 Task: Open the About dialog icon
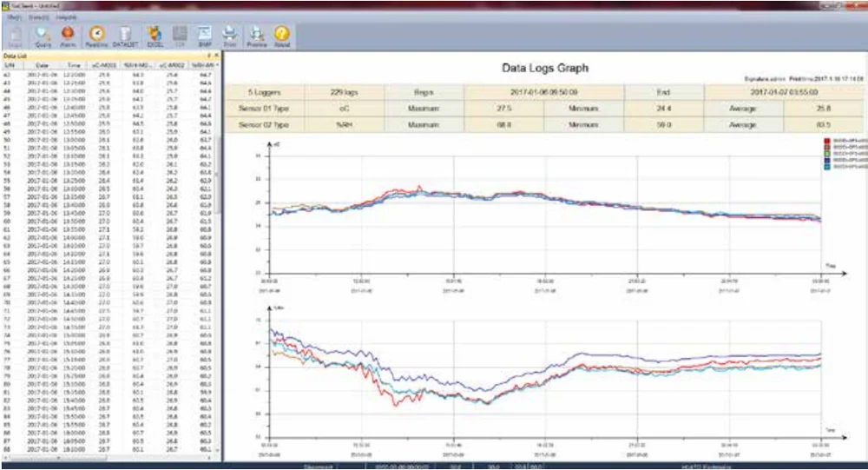coord(282,37)
